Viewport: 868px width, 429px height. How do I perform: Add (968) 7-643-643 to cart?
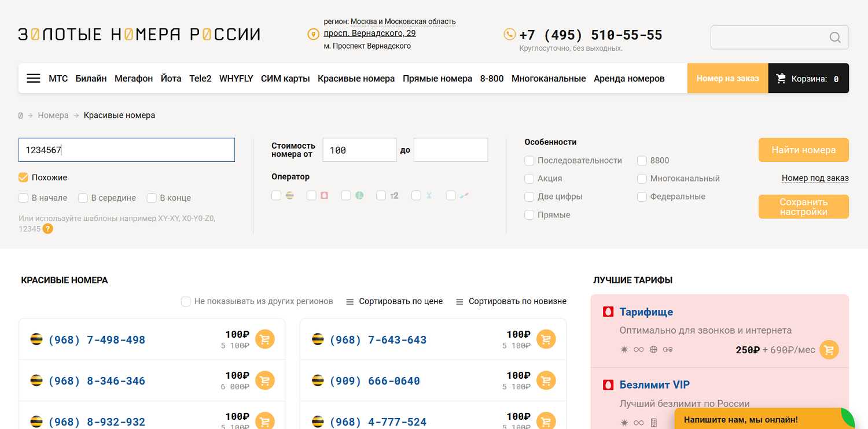click(x=546, y=339)
